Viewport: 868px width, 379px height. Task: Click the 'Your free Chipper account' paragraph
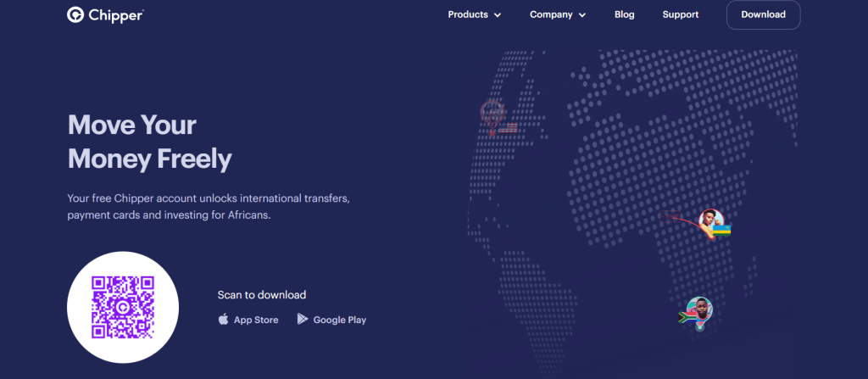(x=209, y=207)
